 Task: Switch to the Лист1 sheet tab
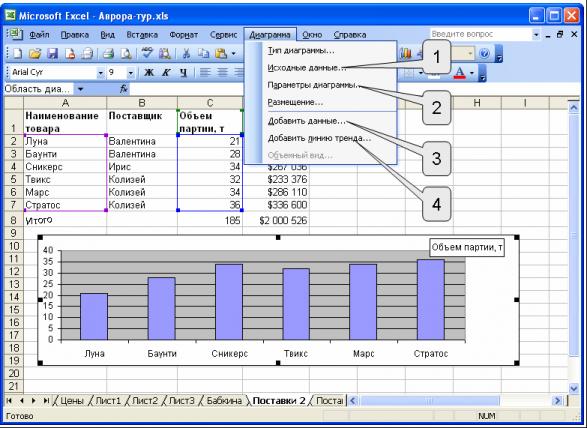click(108, 401)
